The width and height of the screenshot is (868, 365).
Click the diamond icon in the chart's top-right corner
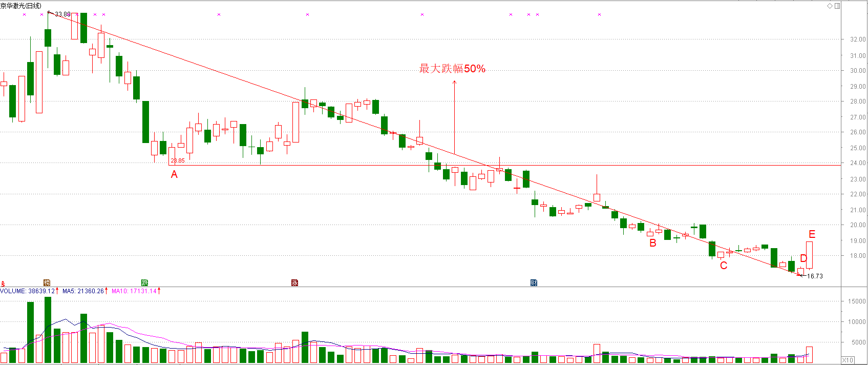coord(830,6)
